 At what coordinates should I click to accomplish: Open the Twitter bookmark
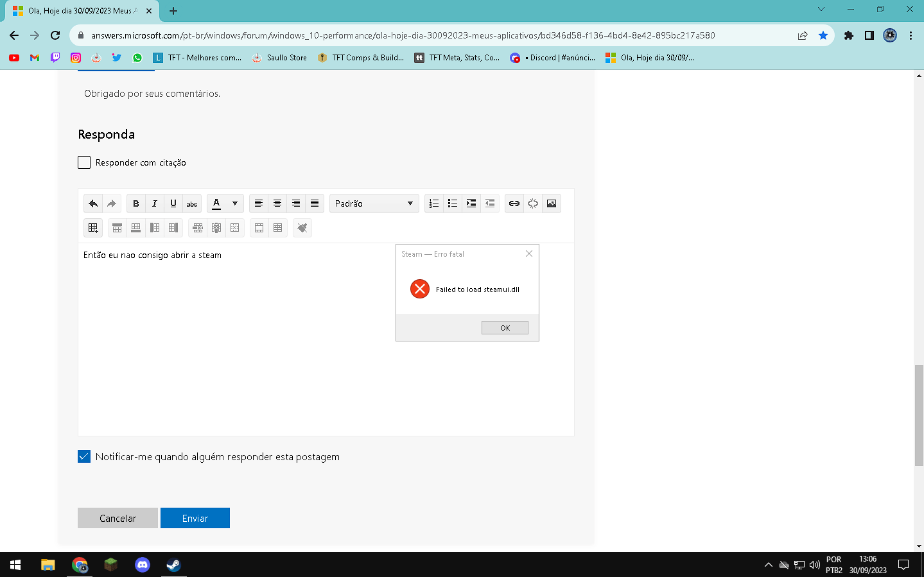[x=117, y=58]
